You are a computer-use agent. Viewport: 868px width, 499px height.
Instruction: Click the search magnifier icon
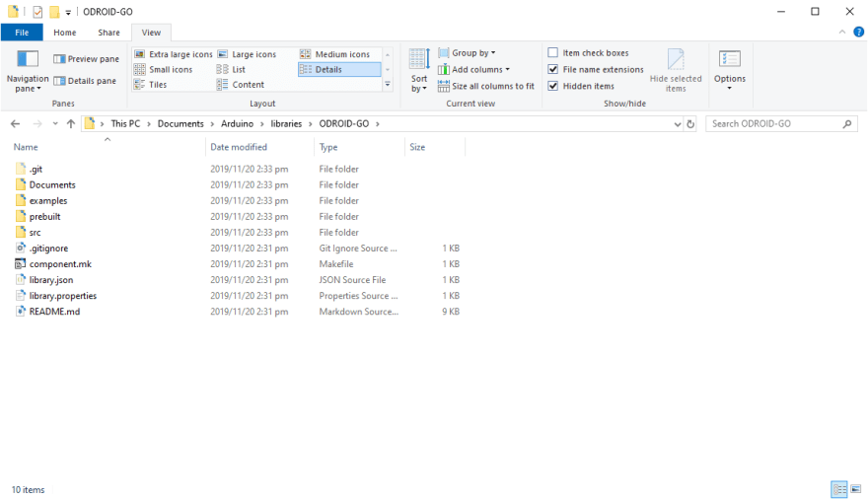(847, 124)
